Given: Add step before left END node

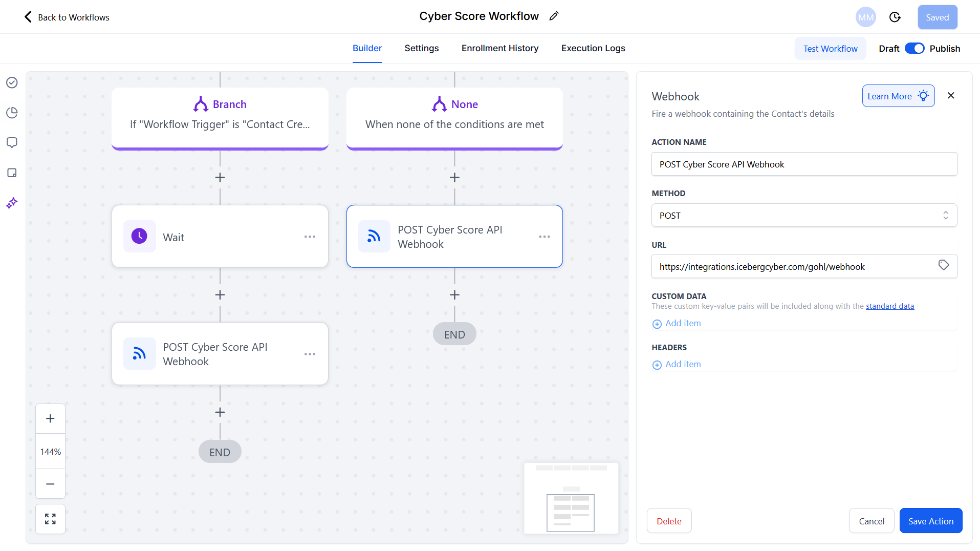Looking at the screenshot, I should tap(220, 412).
